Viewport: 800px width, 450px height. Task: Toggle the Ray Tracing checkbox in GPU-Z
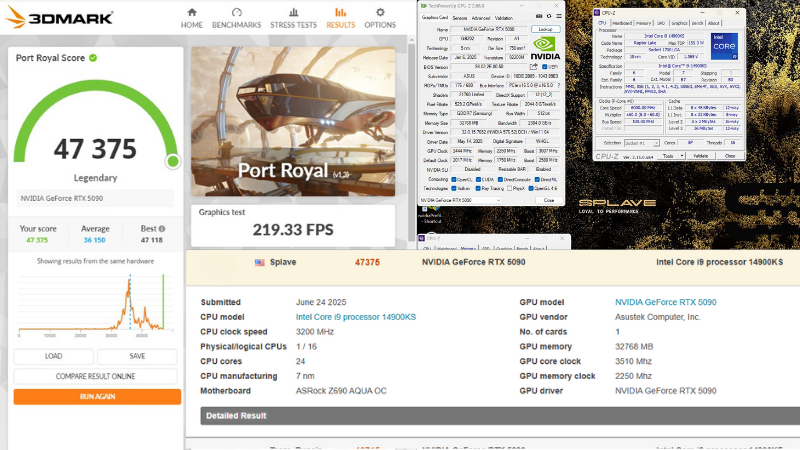[x=478, y=188]
